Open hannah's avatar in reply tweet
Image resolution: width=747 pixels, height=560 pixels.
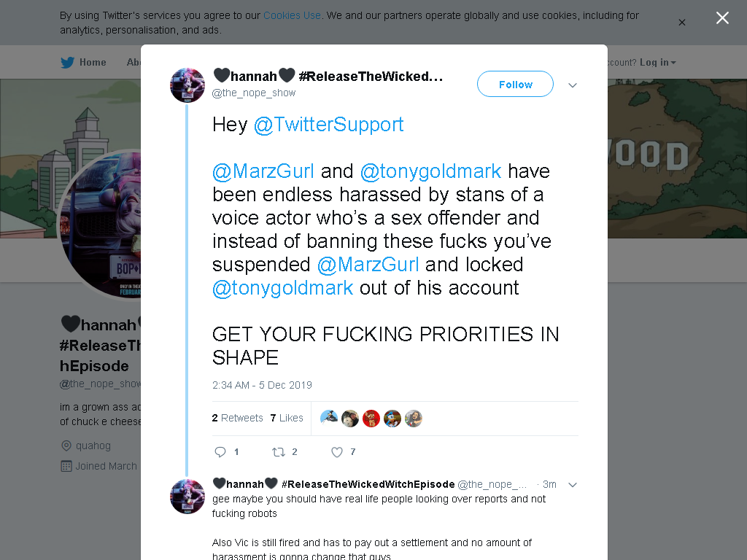pos(187,496)
